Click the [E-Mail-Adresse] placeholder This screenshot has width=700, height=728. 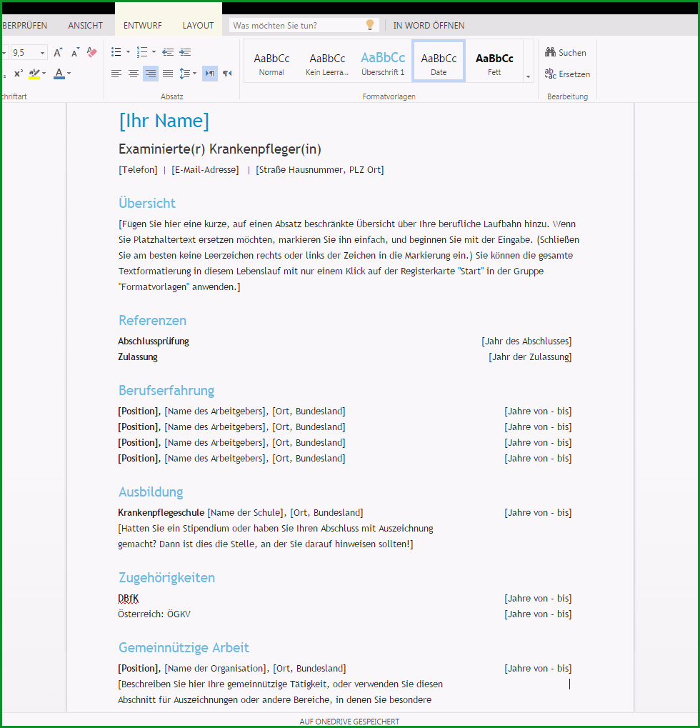pos(205,170)
